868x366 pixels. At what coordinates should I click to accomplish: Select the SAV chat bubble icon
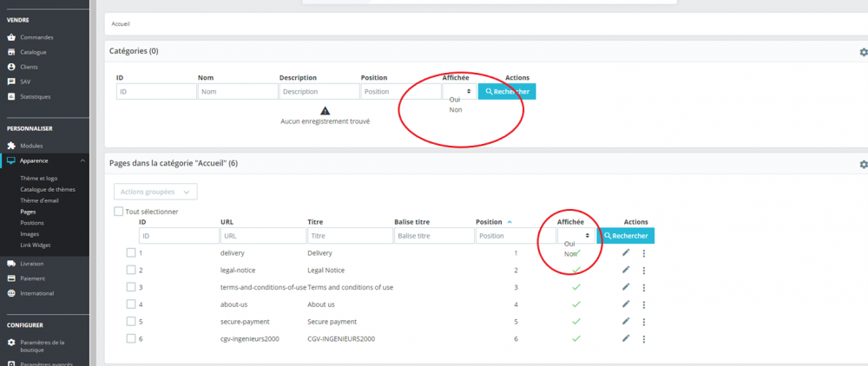click(x=11, y=82)
